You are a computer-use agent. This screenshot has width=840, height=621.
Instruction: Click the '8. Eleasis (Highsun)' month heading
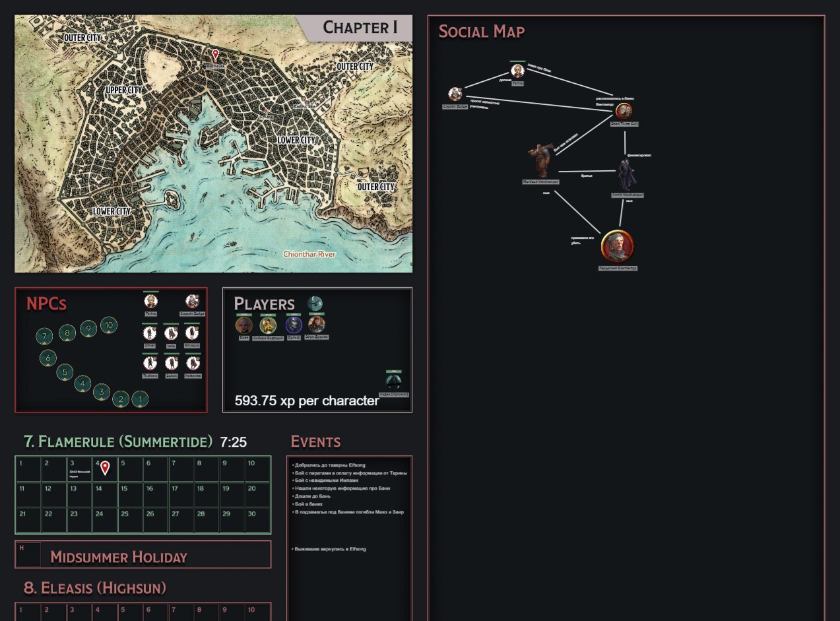(x=94, y=588)
